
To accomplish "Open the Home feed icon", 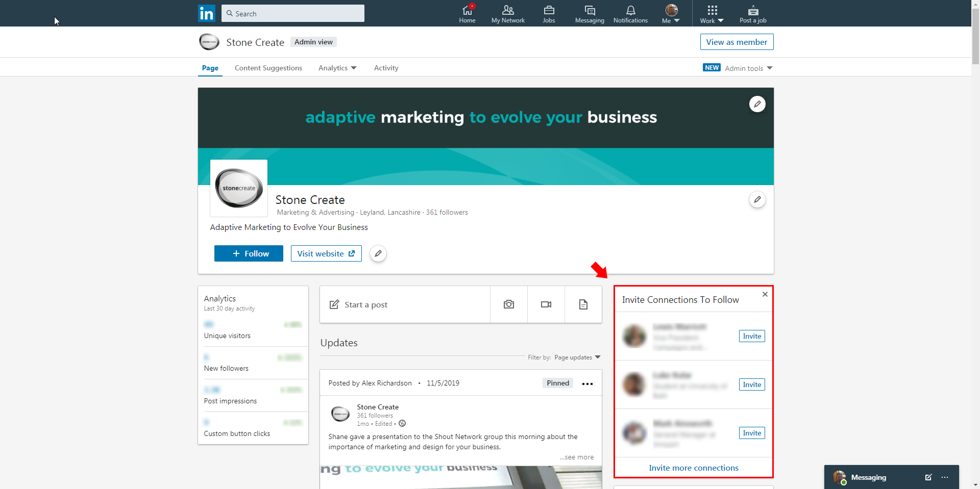I will click(x=467, y=14).
